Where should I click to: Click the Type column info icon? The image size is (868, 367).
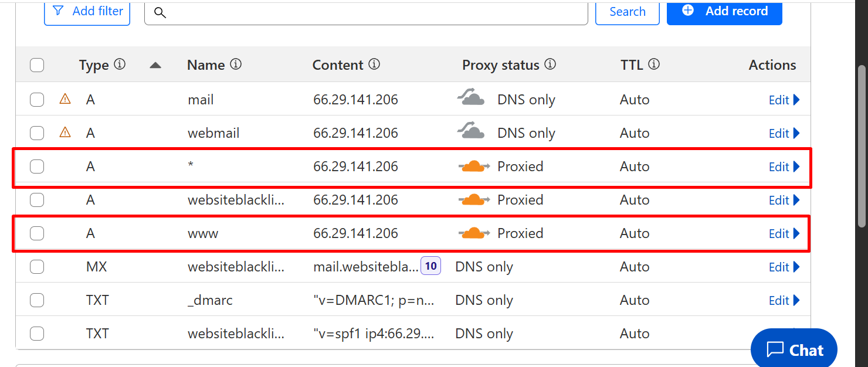tap(120, 64)
